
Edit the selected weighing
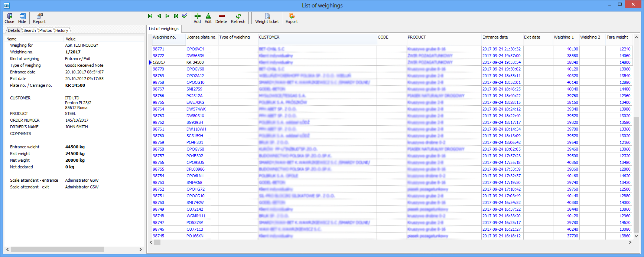[x=208, y=18]
